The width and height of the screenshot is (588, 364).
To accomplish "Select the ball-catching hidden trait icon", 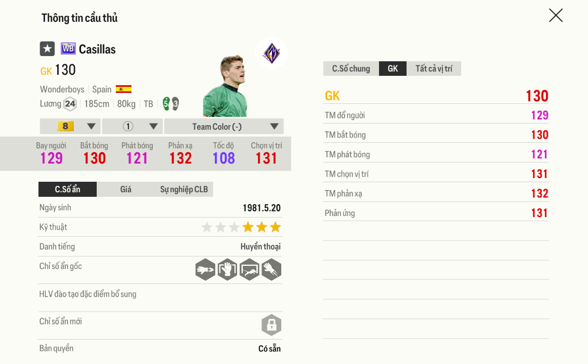I will coord(227,269).
